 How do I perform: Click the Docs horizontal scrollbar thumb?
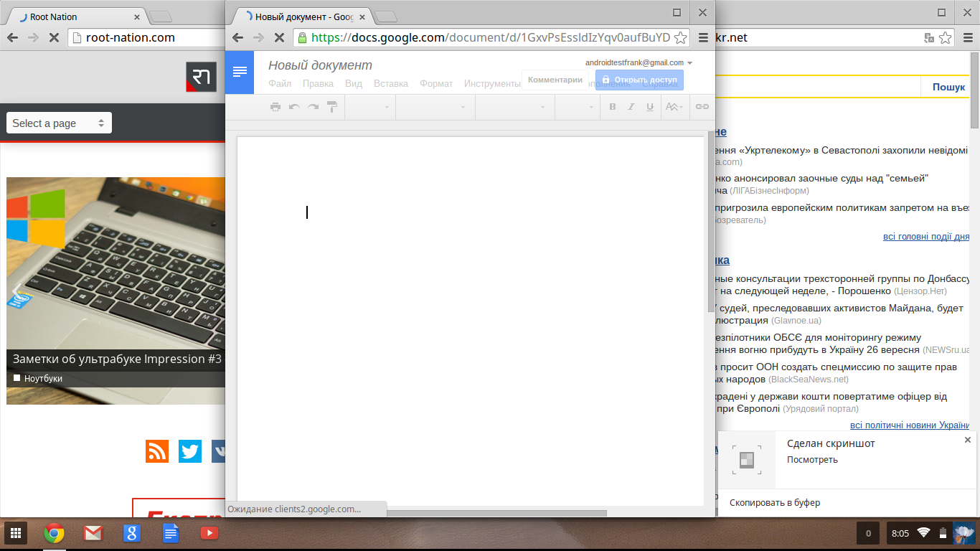[x=495, y=513]
